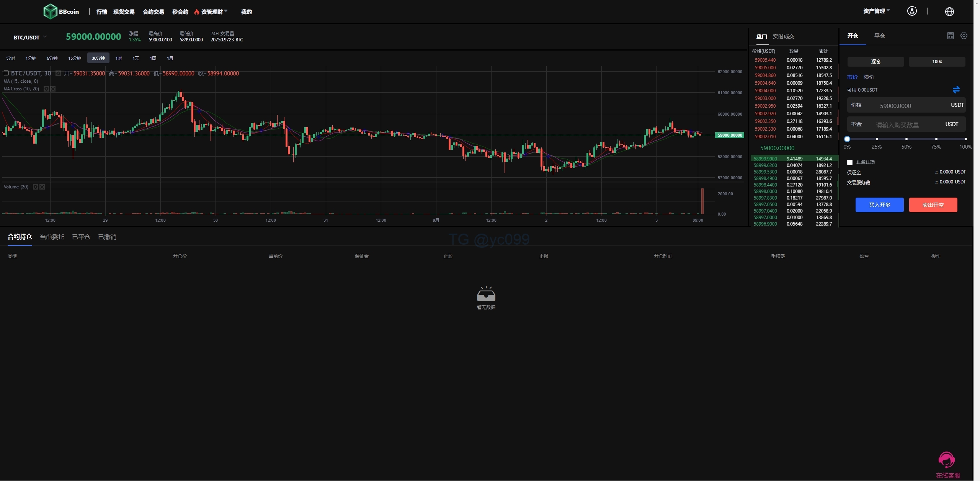Set position slider to 50%
980x481 pixels.
pyautogui.click(x=906, y=139)
